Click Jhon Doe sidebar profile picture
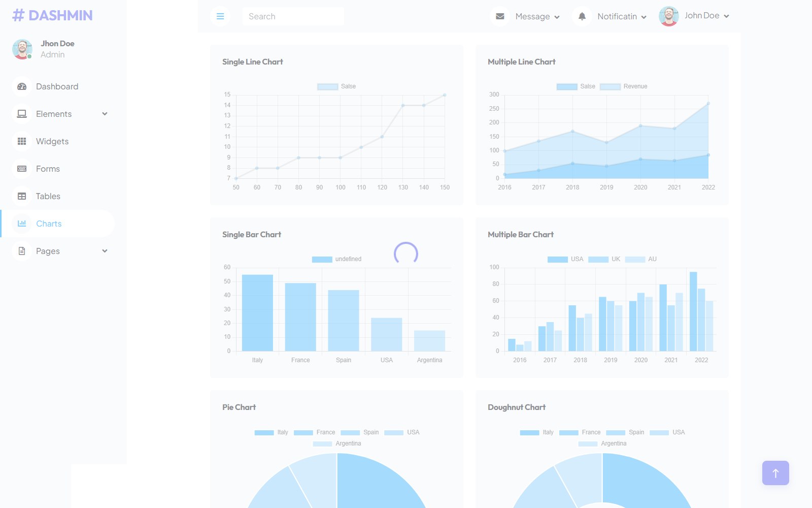The width and height of the screenshot is (812, 508). coord(22,49)
